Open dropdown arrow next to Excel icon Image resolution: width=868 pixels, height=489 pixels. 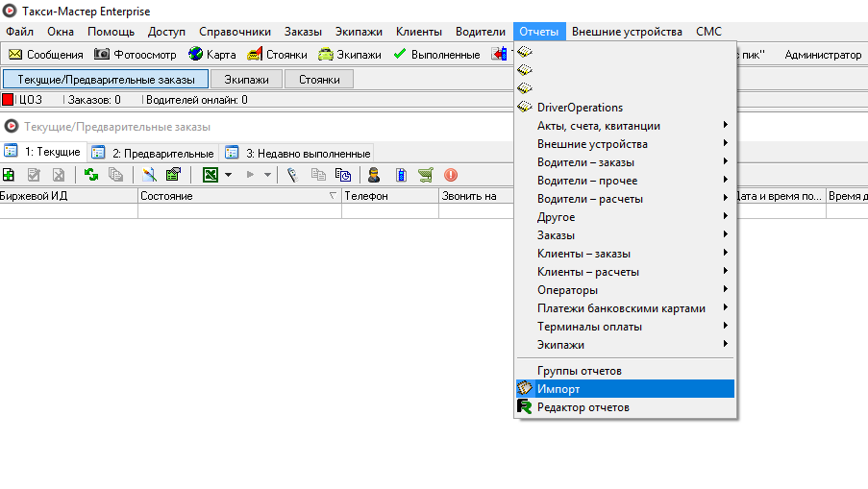click(x=229, y=175)
